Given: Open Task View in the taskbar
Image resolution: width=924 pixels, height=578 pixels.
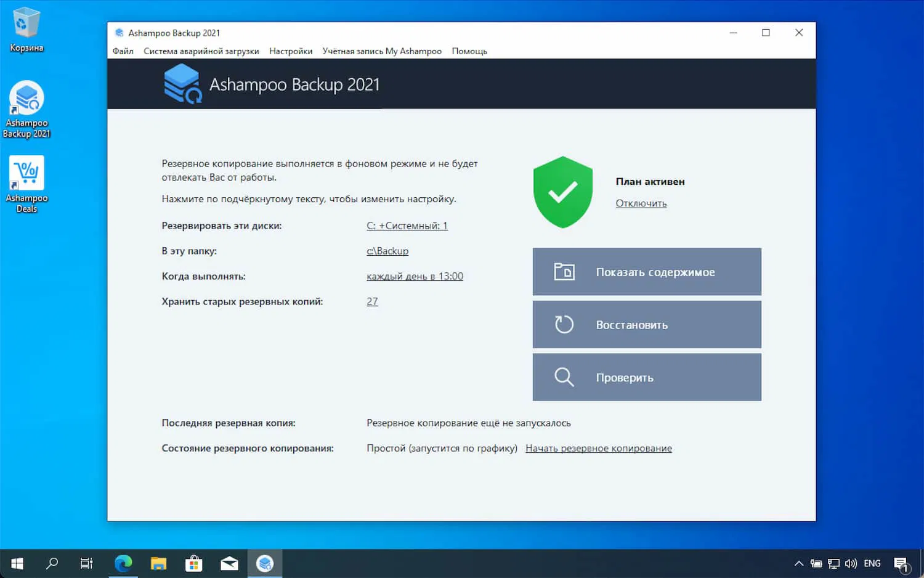Looking at the screenshot, I should pyautogui.click(x=87, y=563).
